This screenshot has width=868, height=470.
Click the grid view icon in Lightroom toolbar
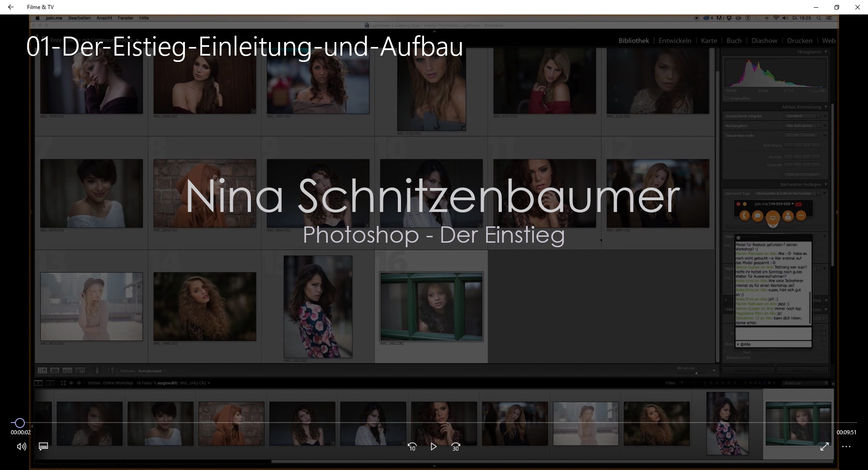[42, 371]
